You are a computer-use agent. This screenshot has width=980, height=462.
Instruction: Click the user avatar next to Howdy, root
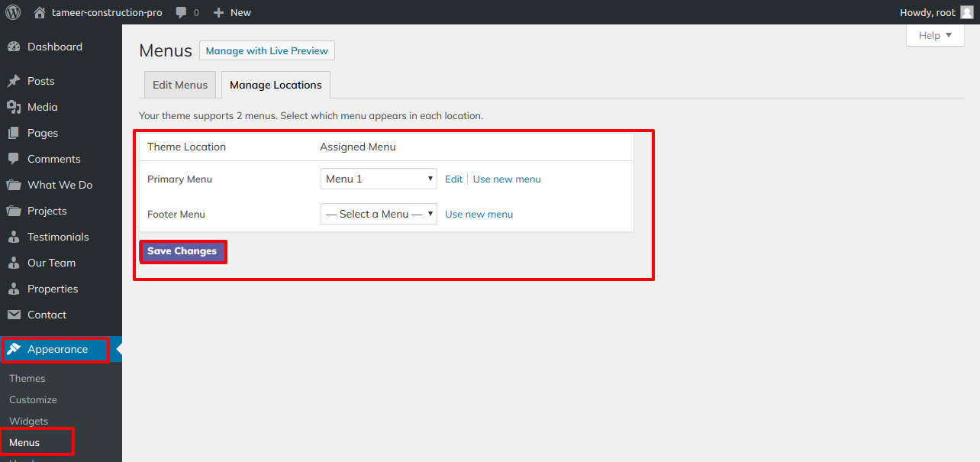coord(966,12)
